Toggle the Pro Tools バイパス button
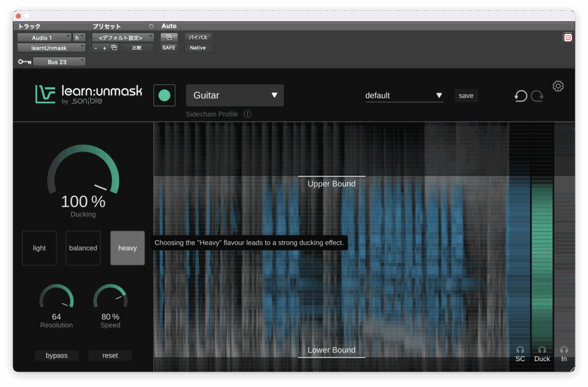This screenshot has width=588, height=387. pos(198,37)
